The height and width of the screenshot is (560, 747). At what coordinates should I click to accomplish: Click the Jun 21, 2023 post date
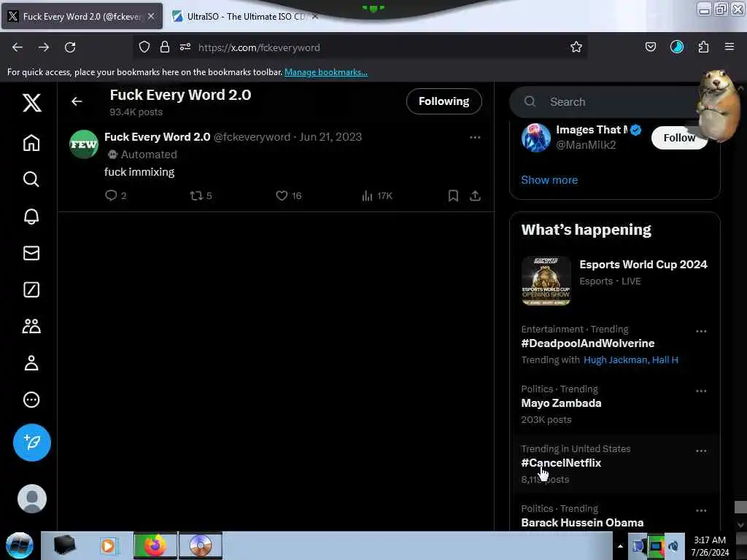330,137
